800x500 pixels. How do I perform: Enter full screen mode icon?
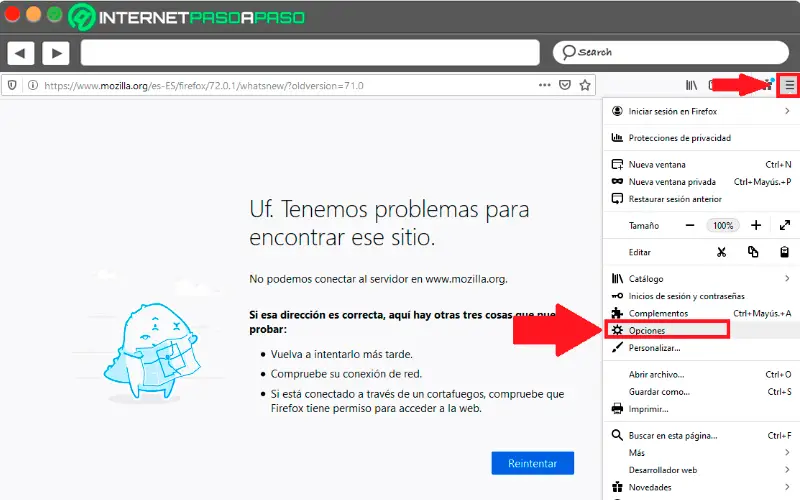(x=785, y=226)
